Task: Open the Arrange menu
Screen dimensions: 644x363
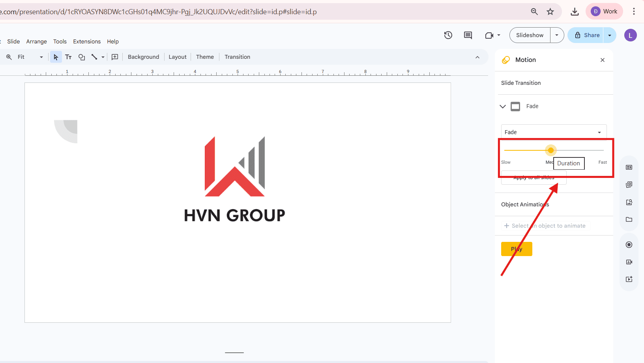Action: tap(36, 41)
